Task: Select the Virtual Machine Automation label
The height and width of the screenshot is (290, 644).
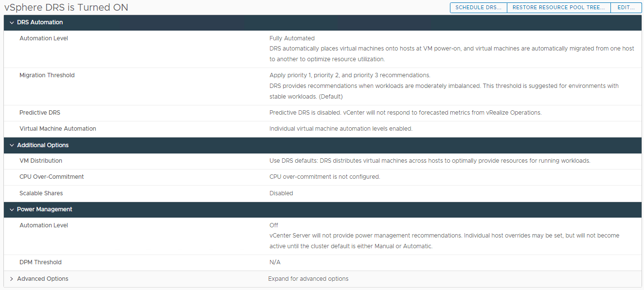Action: pos(57,129)
